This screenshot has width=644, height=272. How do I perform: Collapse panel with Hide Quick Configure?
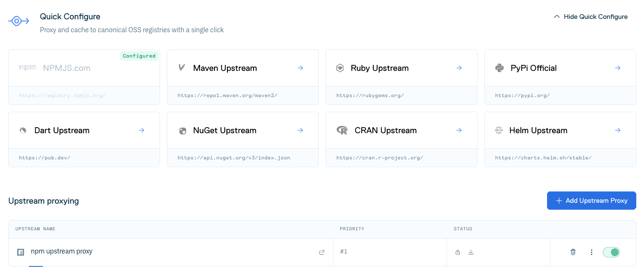591,17
